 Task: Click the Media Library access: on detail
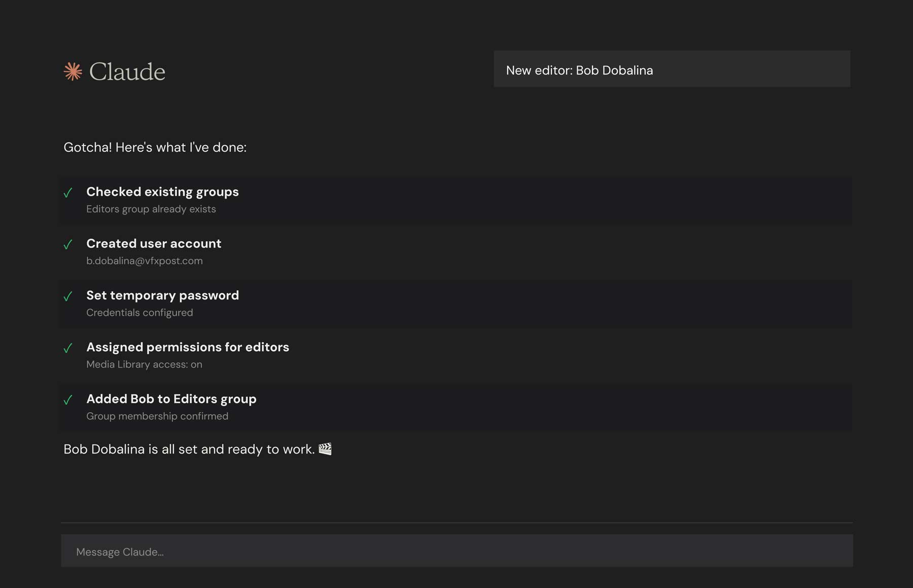144,364
